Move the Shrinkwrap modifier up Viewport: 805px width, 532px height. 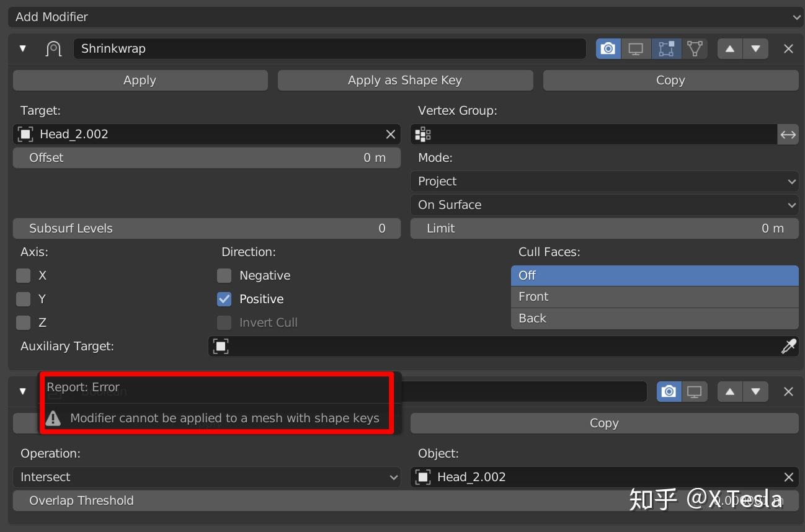(x=729, y=48)
